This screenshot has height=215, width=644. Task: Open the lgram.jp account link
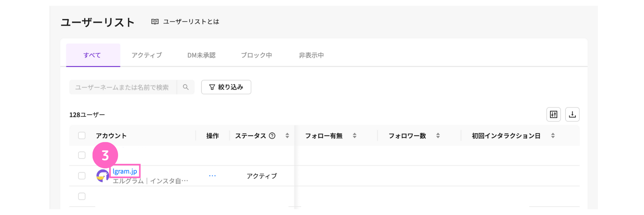pos(125,171)
